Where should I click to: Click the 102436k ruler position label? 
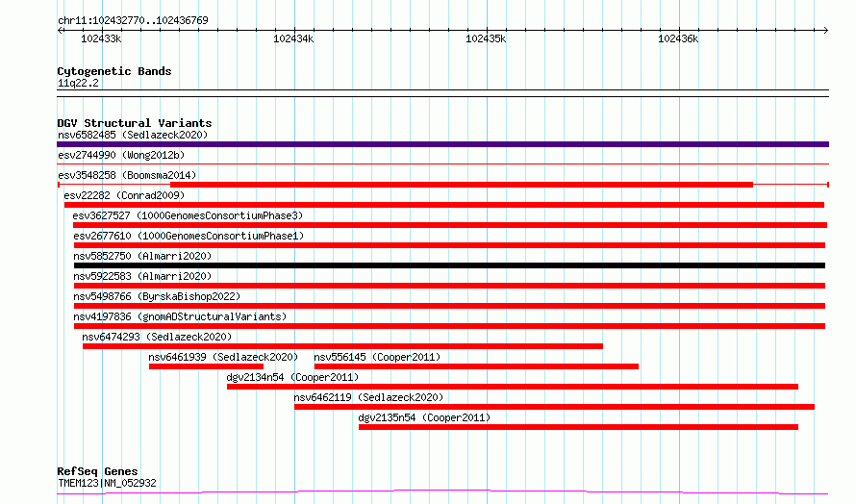pos(677,38)
